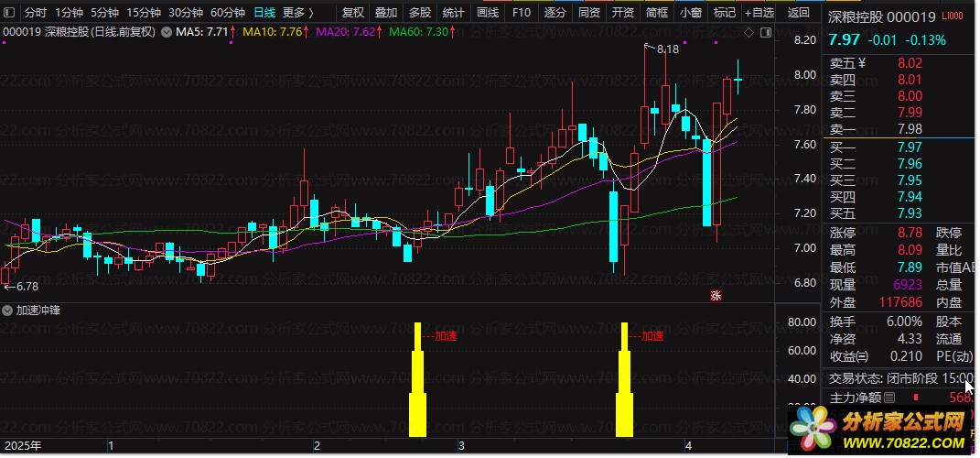Select the 60分钟 period tab
980x458 pixels.
tap(228, 13)
